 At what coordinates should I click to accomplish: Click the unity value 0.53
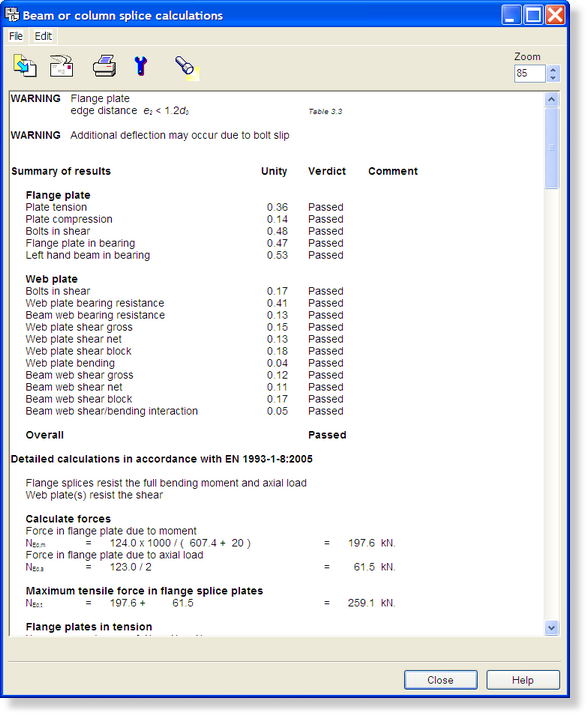point(277,255)
